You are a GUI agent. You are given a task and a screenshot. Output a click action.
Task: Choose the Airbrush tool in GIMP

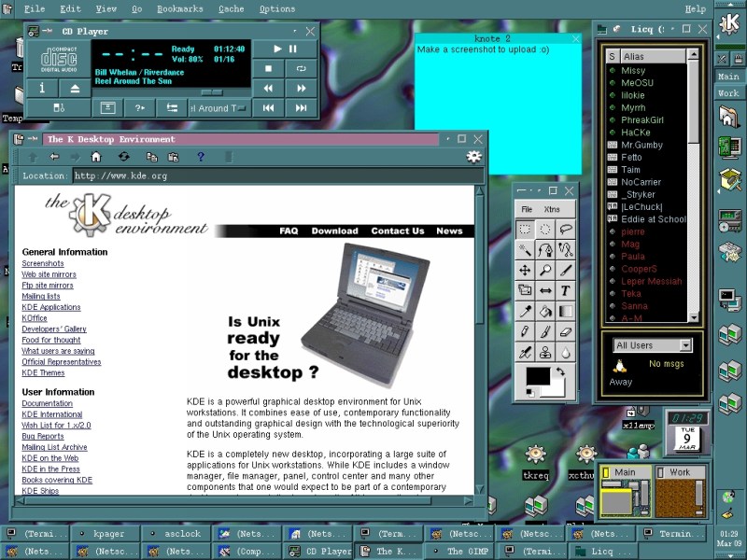click(525, 353)
